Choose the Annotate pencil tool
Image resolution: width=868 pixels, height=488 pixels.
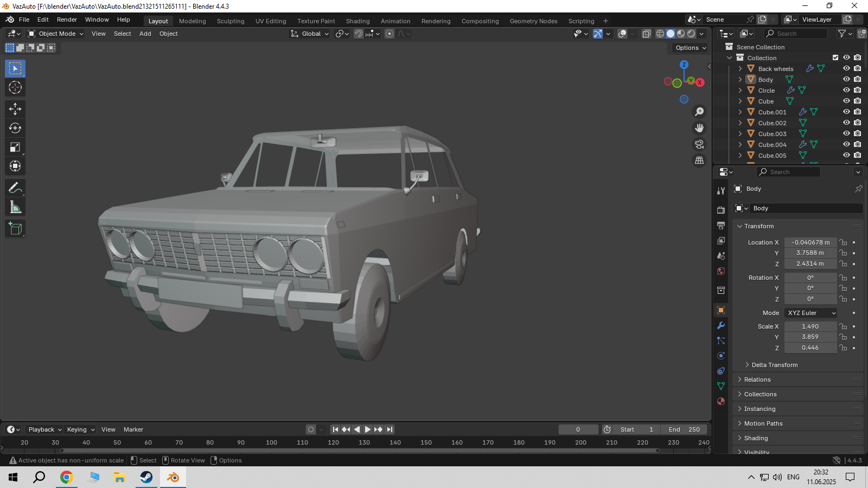click(15, 188)
